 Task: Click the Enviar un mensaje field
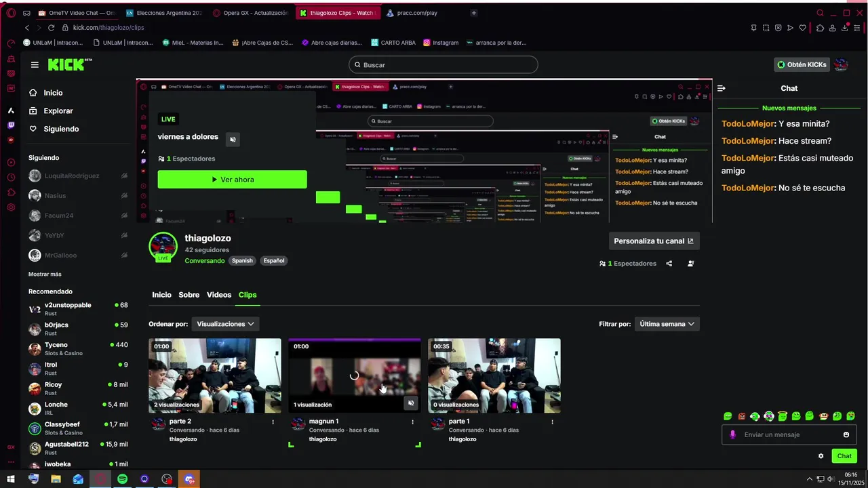pyautogui.click(x=790, y=435)
